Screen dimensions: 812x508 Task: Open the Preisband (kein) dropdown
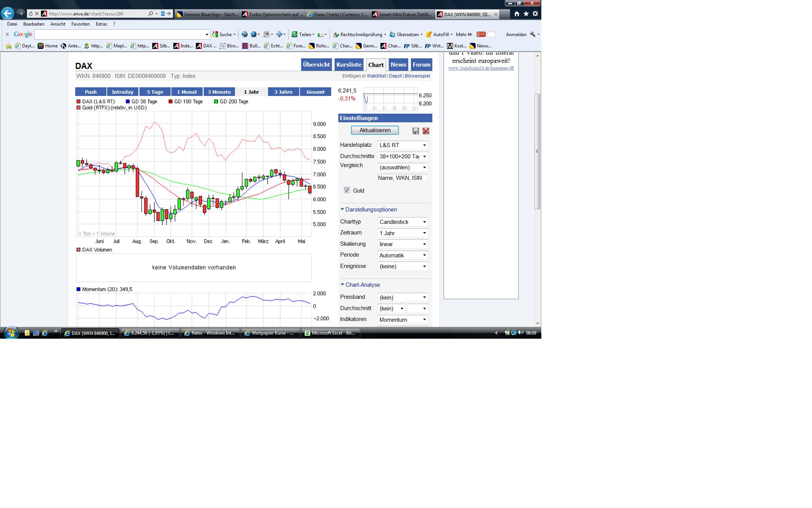(x=403, y=298)
